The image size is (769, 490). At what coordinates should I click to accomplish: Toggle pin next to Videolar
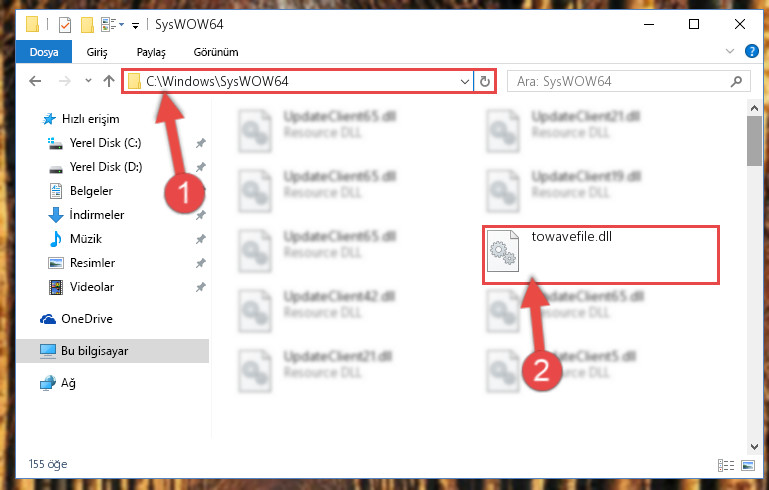pos(201,287)
